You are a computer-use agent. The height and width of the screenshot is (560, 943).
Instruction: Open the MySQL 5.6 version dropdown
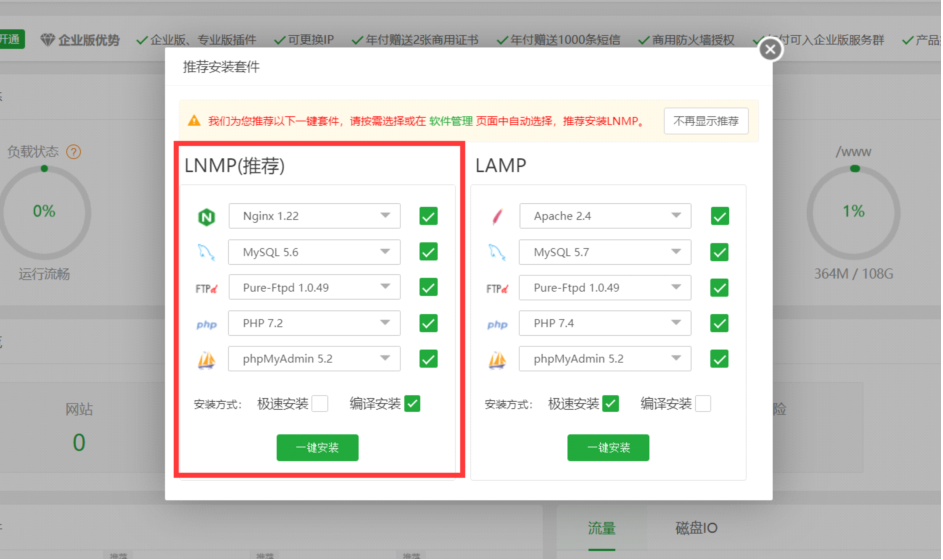315,252
